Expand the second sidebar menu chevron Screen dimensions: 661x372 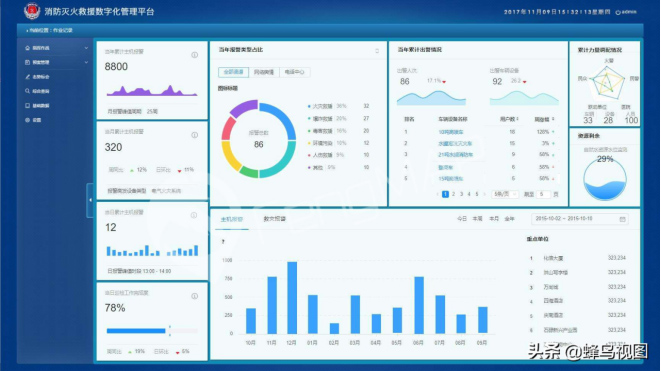(86, 62)
